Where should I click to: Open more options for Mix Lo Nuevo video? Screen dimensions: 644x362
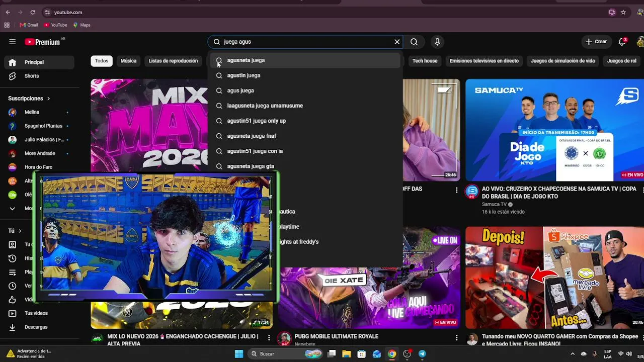pos(269,337)
